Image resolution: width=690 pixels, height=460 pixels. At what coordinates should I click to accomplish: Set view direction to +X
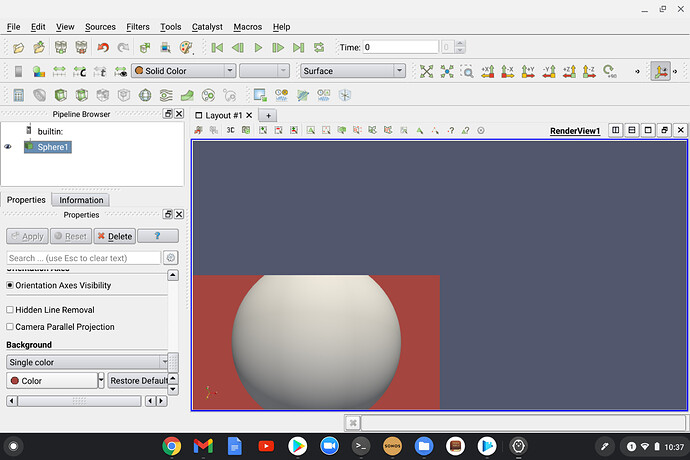coord(488,71)
